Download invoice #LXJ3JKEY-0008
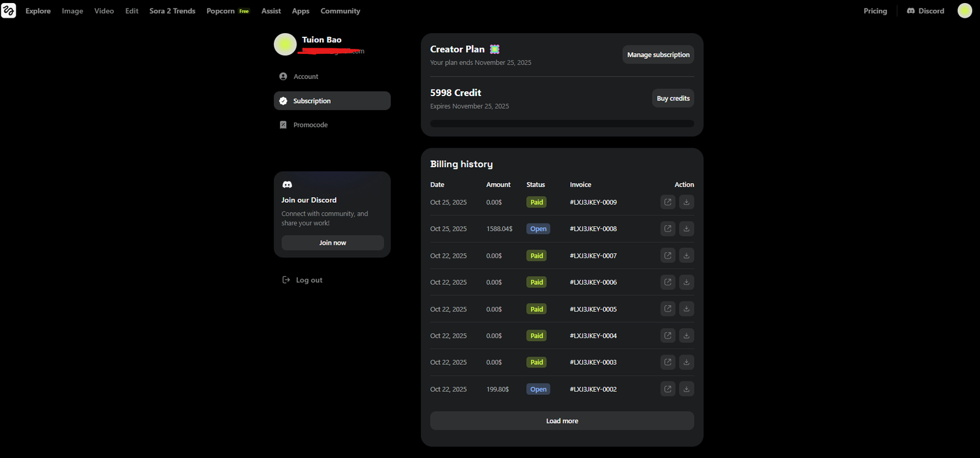980x458 pixels. (x=686, y=229)
